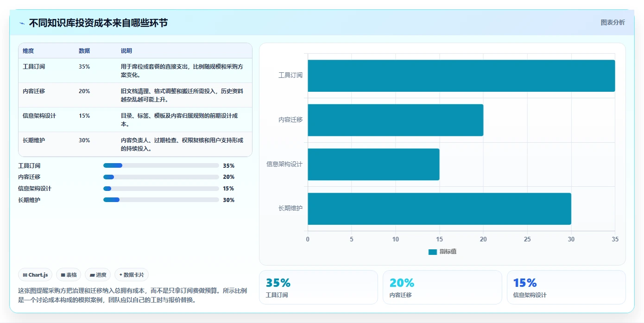The height and width of the screenshot is (323, 644).
Task: Click the 15% value in table
Action: [84, 116]
